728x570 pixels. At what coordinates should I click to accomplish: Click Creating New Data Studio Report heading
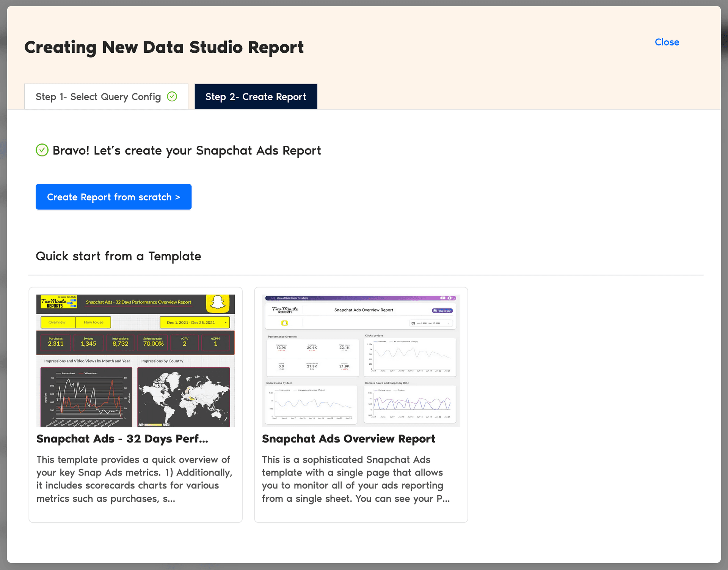click(x=164, y=47)
